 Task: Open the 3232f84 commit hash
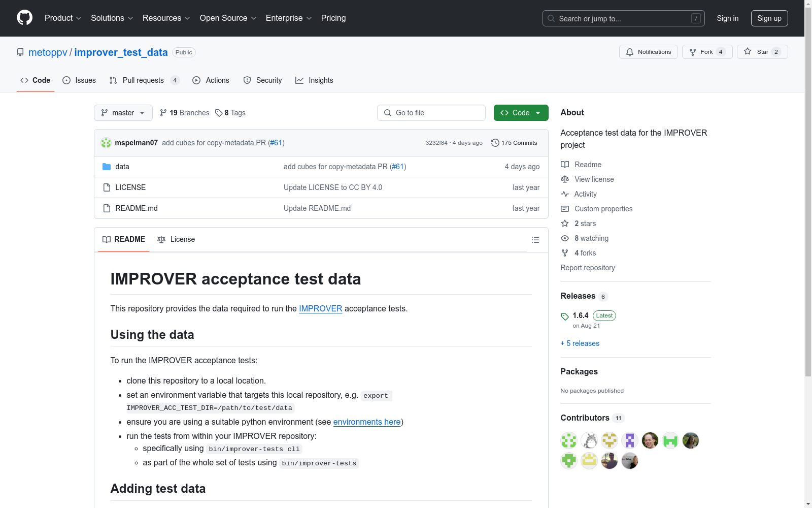[x=436, y=143]
